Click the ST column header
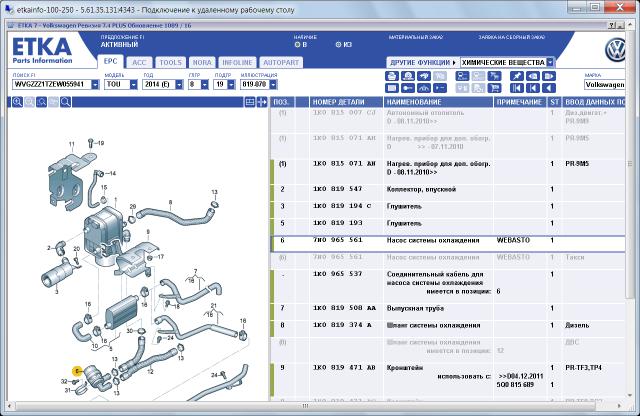The width and height of the screenshot is (640, 416). coord(554,102)
